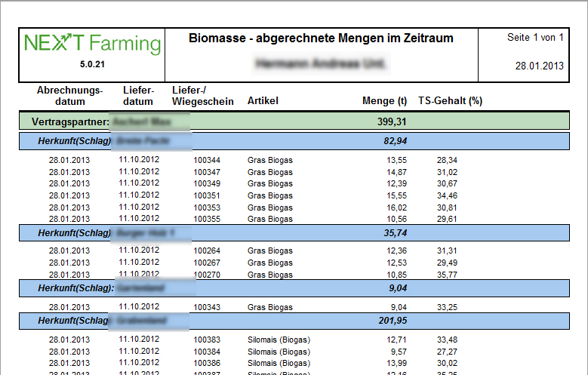Click 'Gras Biogas' in slip 100343 row

(269, 307)
